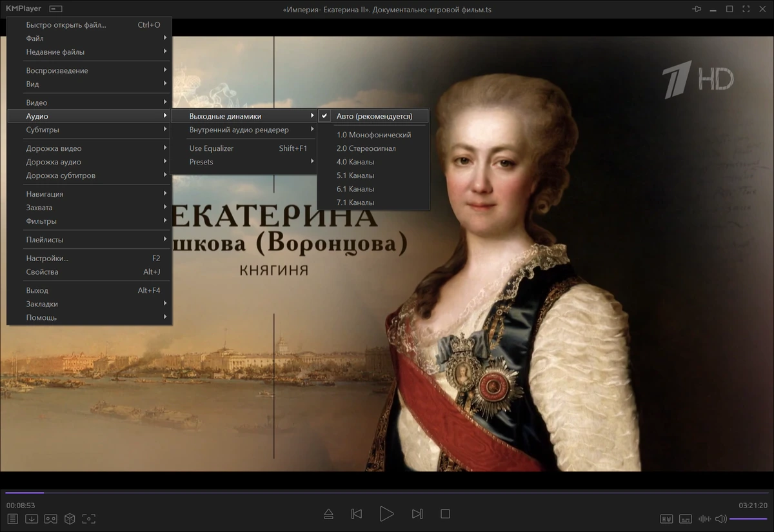Click the subtitles icon in bottom bar
The height and width of the screenshot is (532, 774).
coord(686,518)
